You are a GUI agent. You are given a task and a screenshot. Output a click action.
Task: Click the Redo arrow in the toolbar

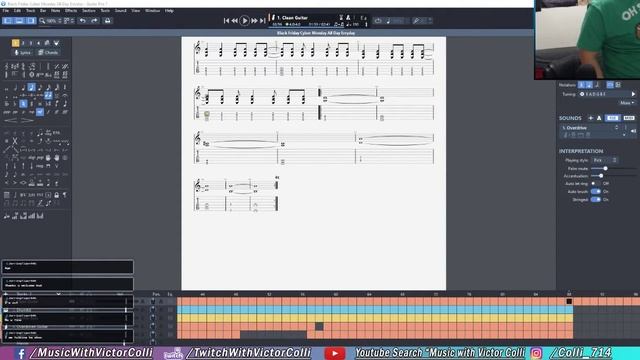95,20
